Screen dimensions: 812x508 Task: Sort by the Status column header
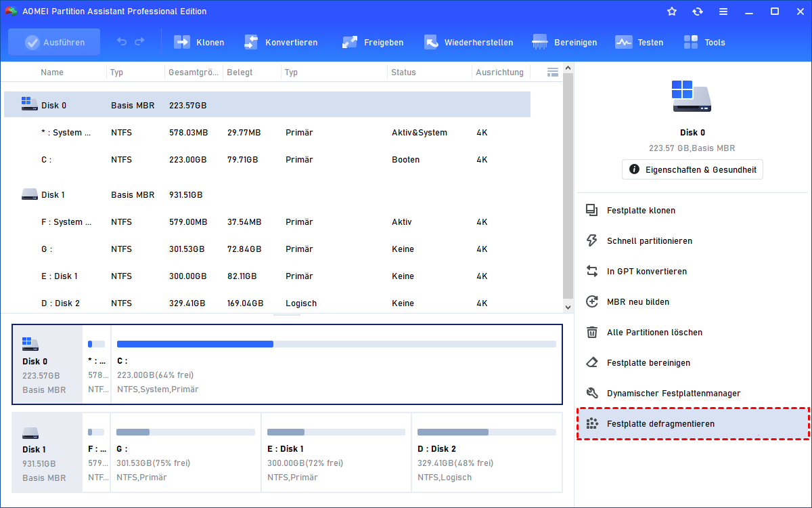(x=403, y=72)
